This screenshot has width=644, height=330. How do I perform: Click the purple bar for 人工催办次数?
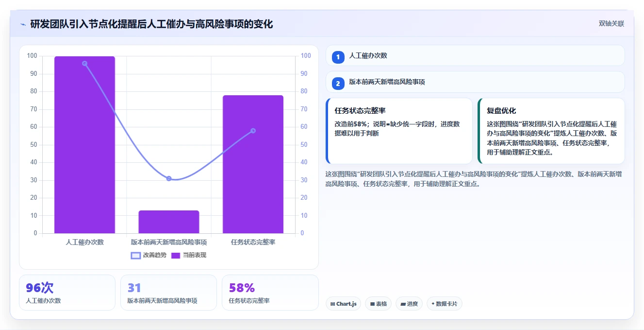coord(84,145)
